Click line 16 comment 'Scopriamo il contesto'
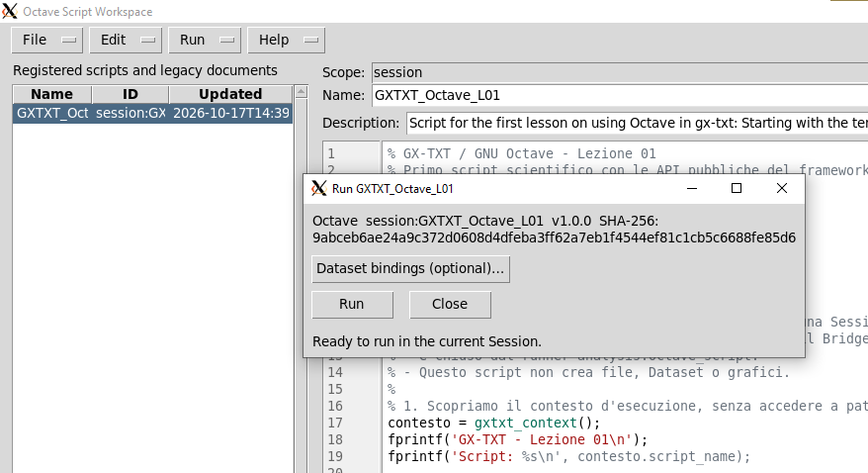Image resolution: width=868 pixels, height=473 pixels. coord(627,406)
